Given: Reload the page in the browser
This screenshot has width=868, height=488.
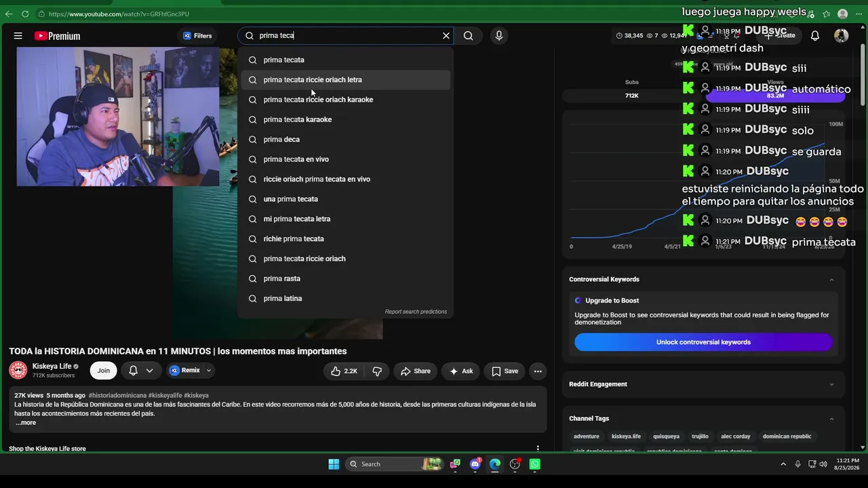Looking at the screenshot, I should (25, 14).
